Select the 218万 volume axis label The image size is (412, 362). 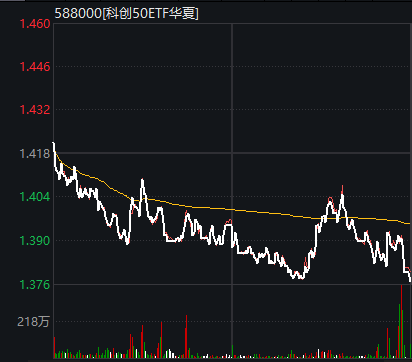pyautogui.click(x=33, y=322)
